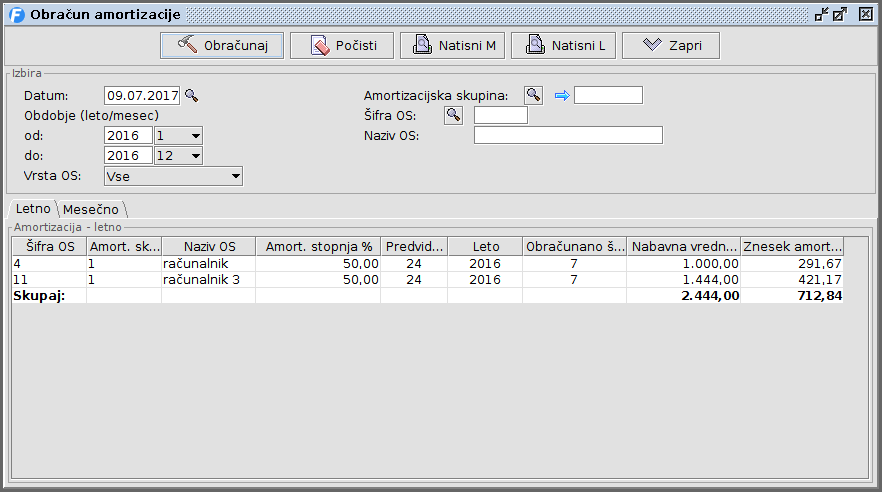Print using Natisni L button
This screenshot has width=882, height=492.
pos(563,46)
